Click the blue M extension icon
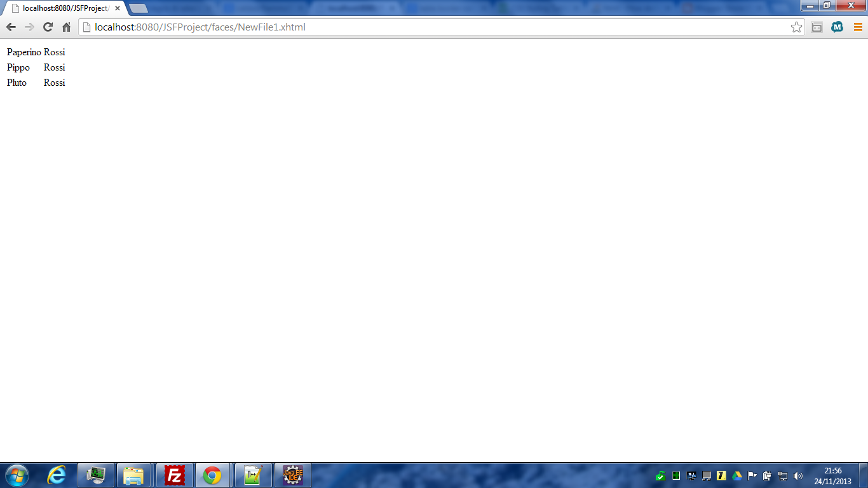868x488 pixels. [837, 27]
